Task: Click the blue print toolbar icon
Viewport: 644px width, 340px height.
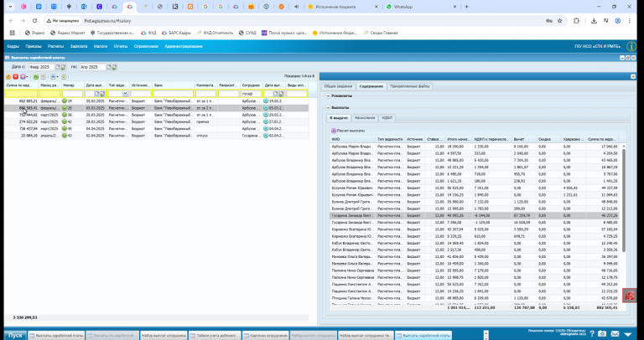Action: pyautogui.click(x=54, y=77)
